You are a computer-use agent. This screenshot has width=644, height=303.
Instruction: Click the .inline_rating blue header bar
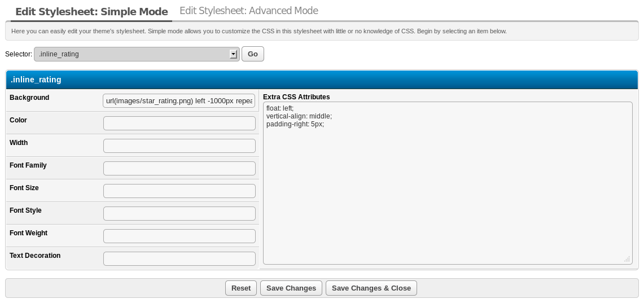[x=322, y=80]
